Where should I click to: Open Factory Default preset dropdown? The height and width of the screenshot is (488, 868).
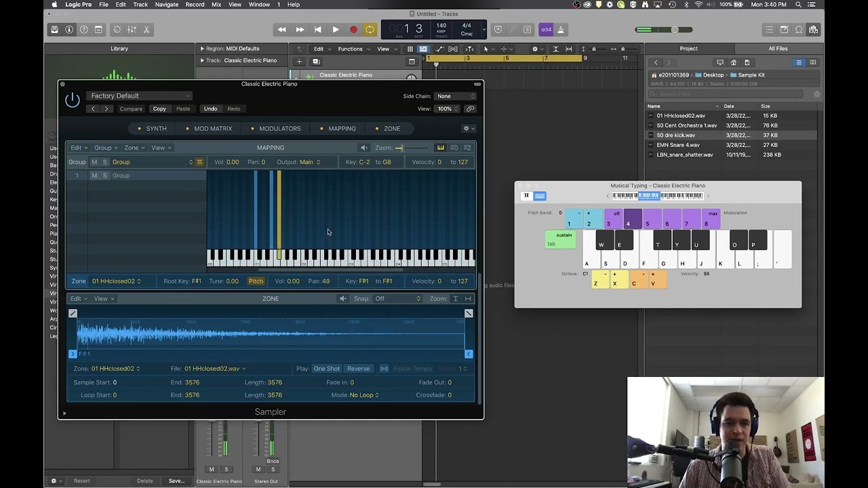tap(140, 96)
